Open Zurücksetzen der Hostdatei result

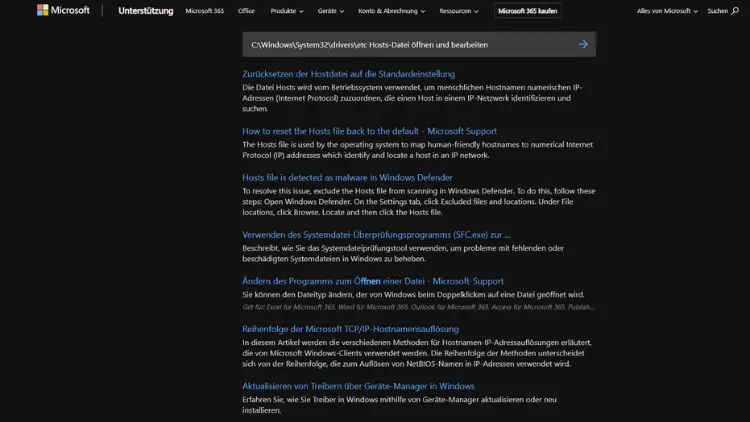tap(348, 74)
